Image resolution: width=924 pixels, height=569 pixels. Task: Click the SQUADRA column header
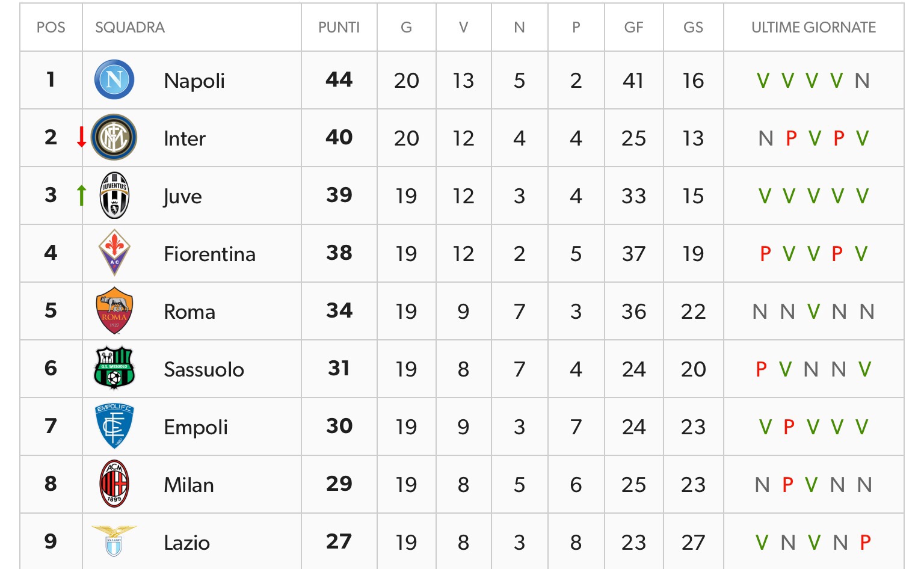pyautogui.click(x=130, y=28)
